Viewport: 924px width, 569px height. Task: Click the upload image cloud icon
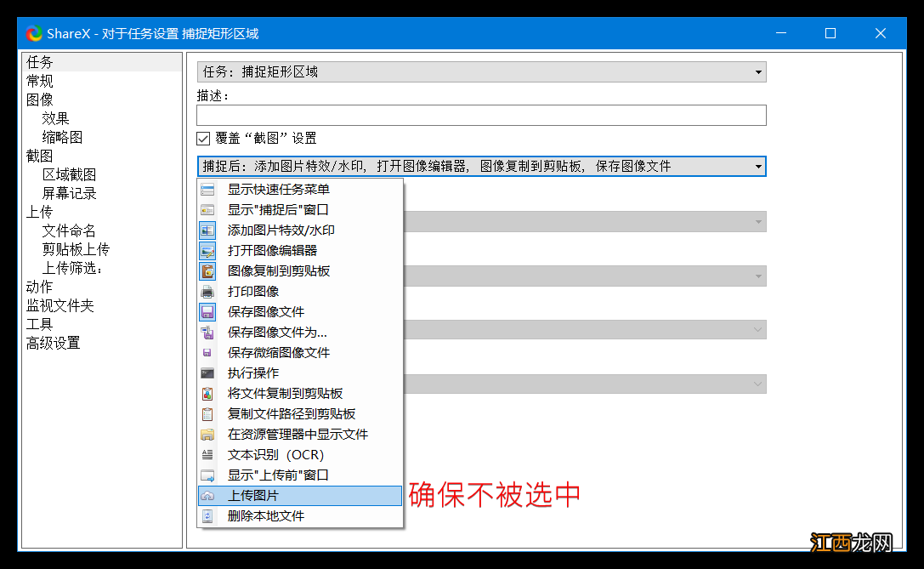(207, 496)
